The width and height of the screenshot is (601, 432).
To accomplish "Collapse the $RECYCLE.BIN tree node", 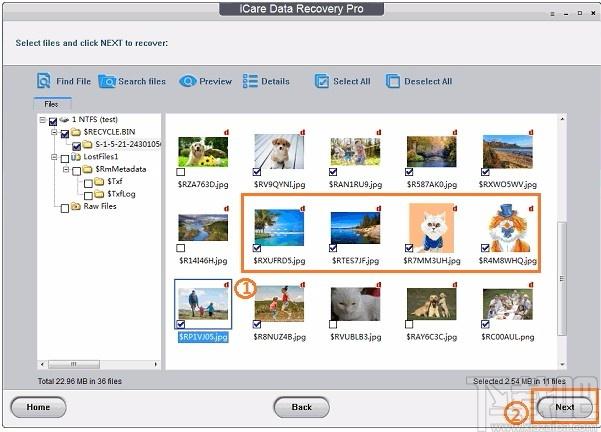I will [x=54, y=132].
